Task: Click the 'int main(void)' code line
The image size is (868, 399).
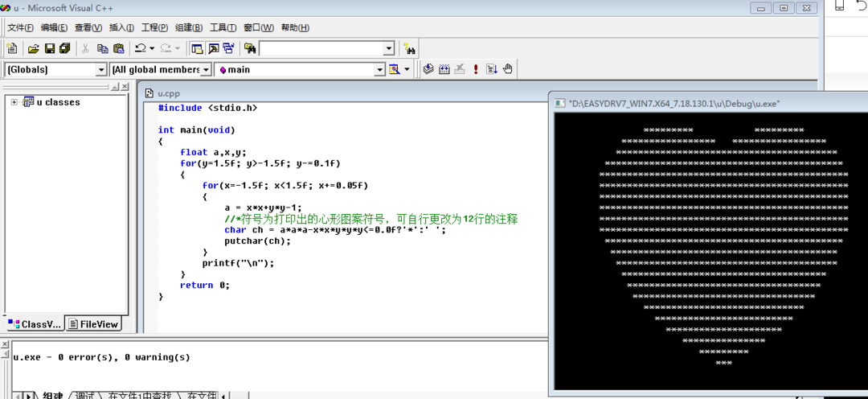Action: coord(197,130)
